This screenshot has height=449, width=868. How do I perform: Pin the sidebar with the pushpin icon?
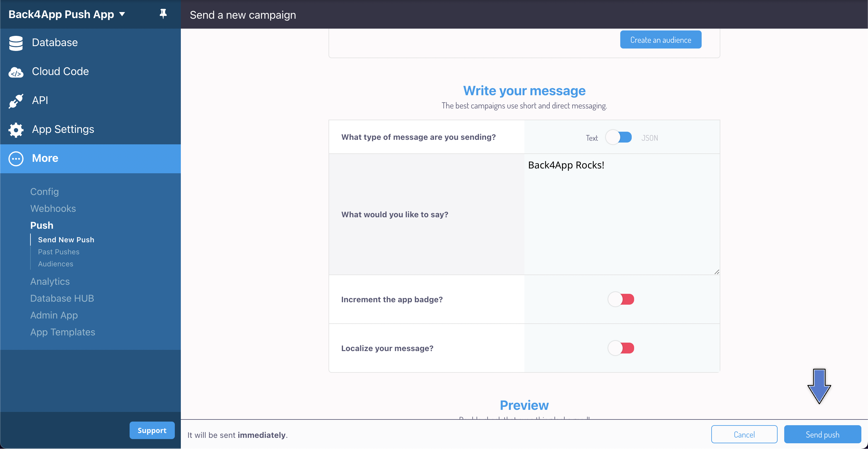click(163, 14)
